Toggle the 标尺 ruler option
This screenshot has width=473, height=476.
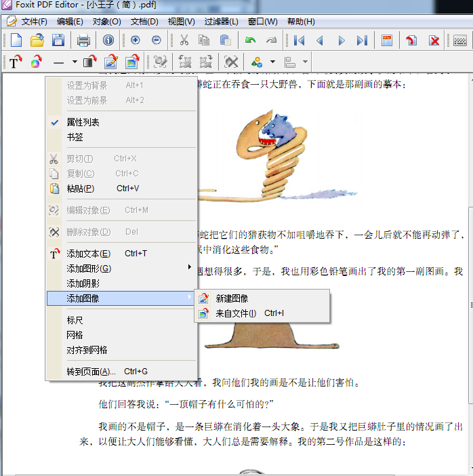click(x=75, y=320)
